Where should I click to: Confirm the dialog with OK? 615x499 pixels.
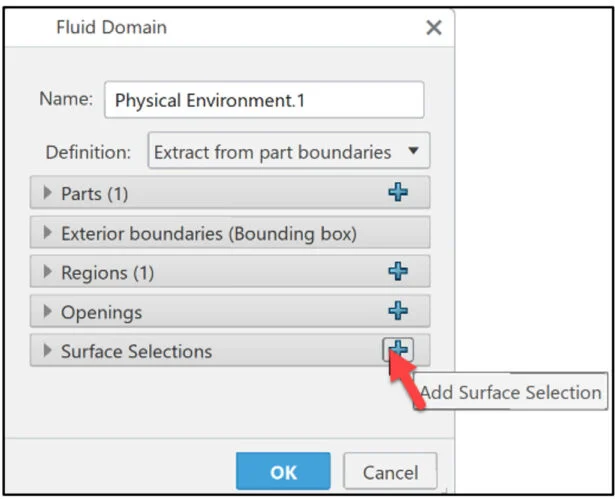pyautogui.click(x=283, y=471)
